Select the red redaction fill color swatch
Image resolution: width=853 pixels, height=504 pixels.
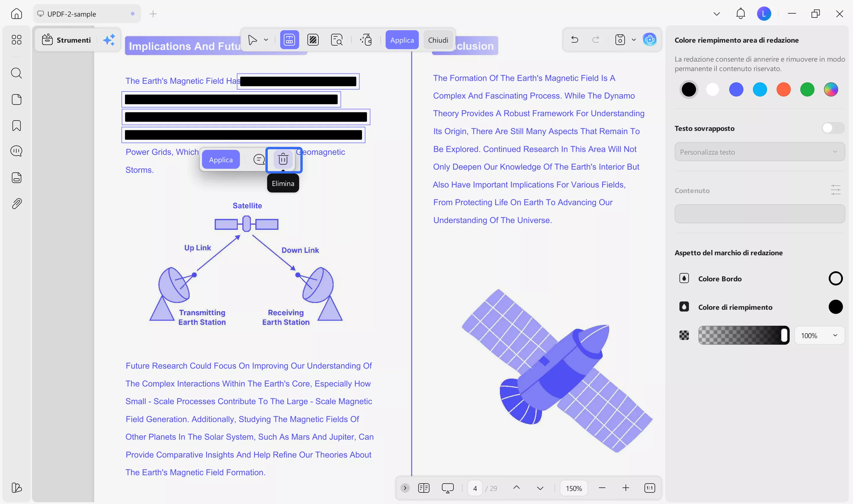pyautogui.click(x=784, y=89)
